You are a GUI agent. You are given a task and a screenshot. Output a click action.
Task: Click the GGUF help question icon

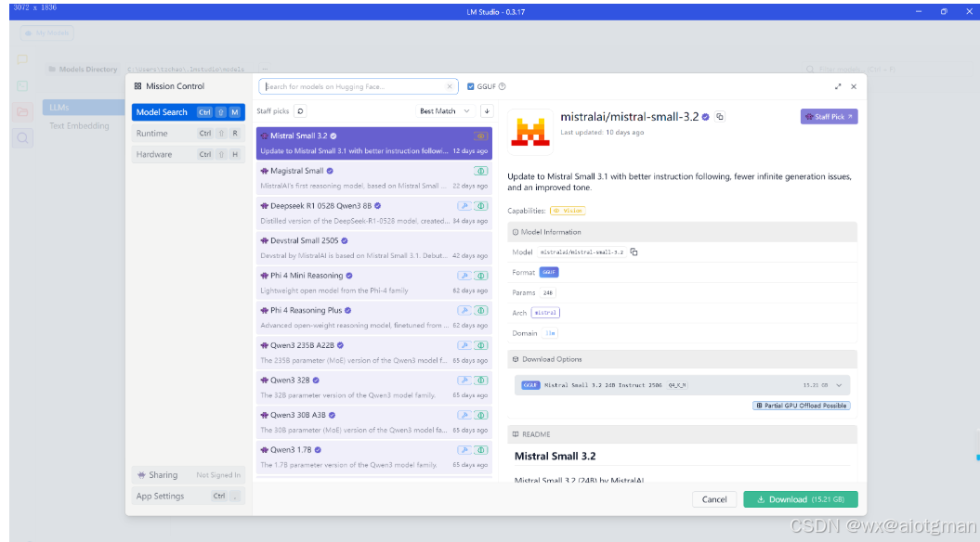tap(502, 87)
